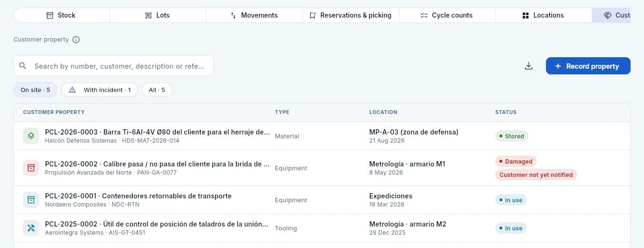The height and width of the screenshot is (248, 644).
Task: Click the date 21 Aug 2026
Action: pyautogui.click(x=387, y=141)
